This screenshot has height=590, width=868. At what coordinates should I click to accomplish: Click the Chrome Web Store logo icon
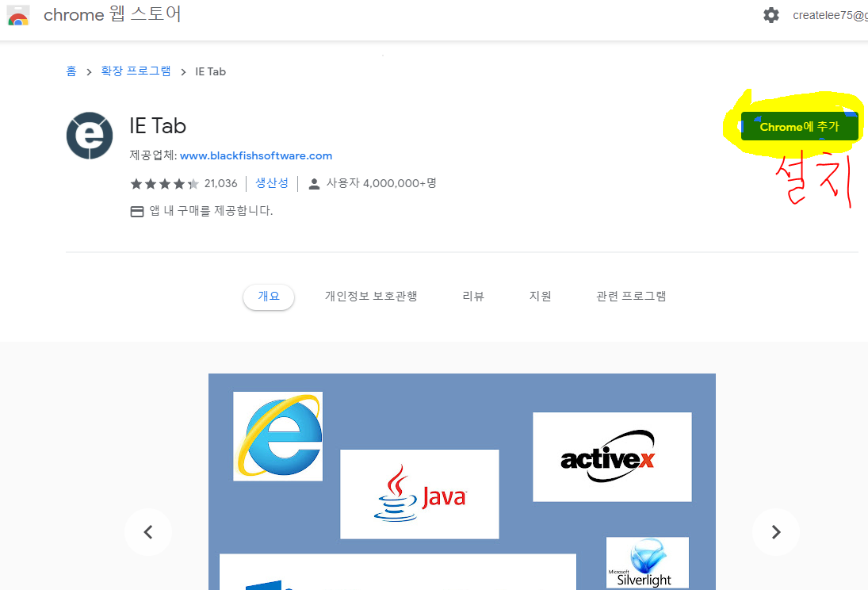(17, 15)
